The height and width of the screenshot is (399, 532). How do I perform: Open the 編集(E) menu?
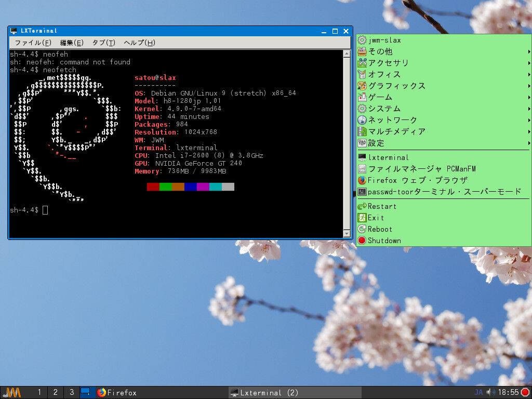(x=72, y=43)
